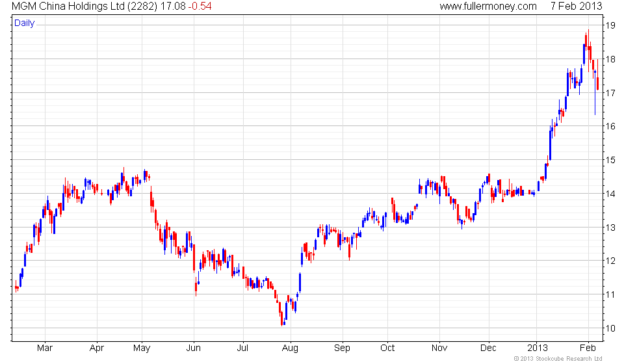Screen dimensions: 637x364
Task: Click the y-axis label 19
Action: click(610, 25)
